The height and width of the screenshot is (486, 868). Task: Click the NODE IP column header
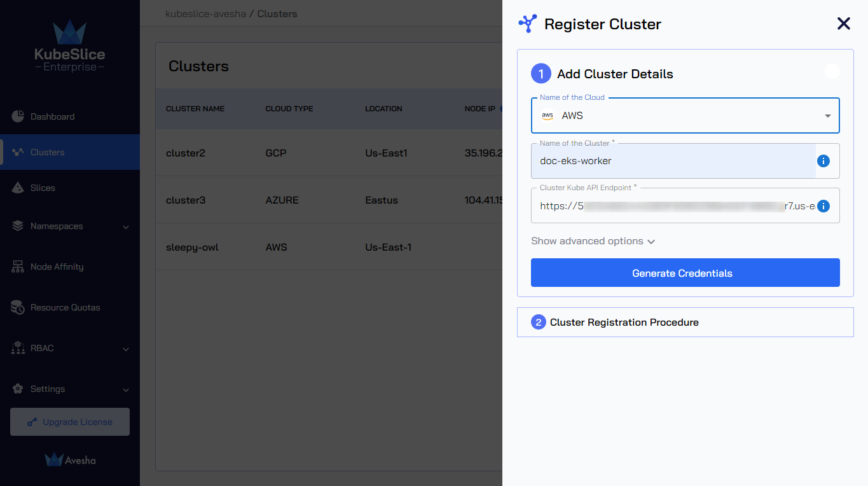(480, 109)
